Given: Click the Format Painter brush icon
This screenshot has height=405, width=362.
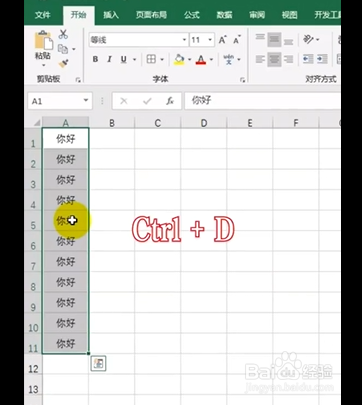Looking at the screenshot, I should point(63,63).
